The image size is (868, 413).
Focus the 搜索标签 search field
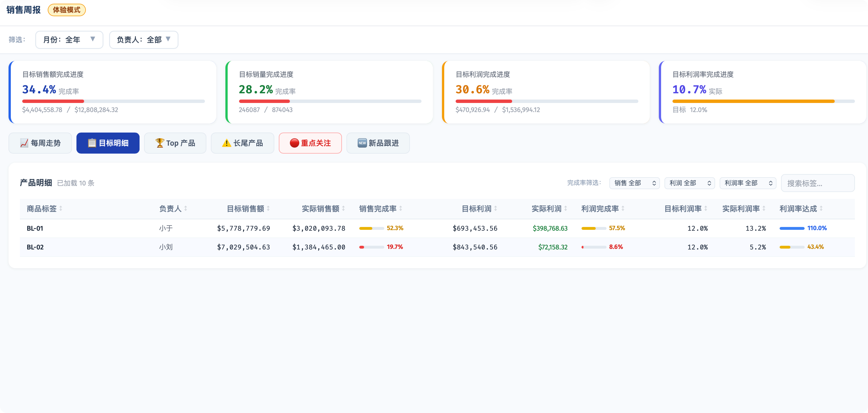click(818, 183)
